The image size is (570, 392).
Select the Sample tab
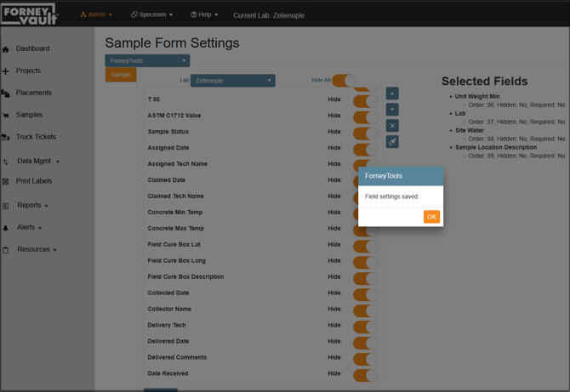121,75
